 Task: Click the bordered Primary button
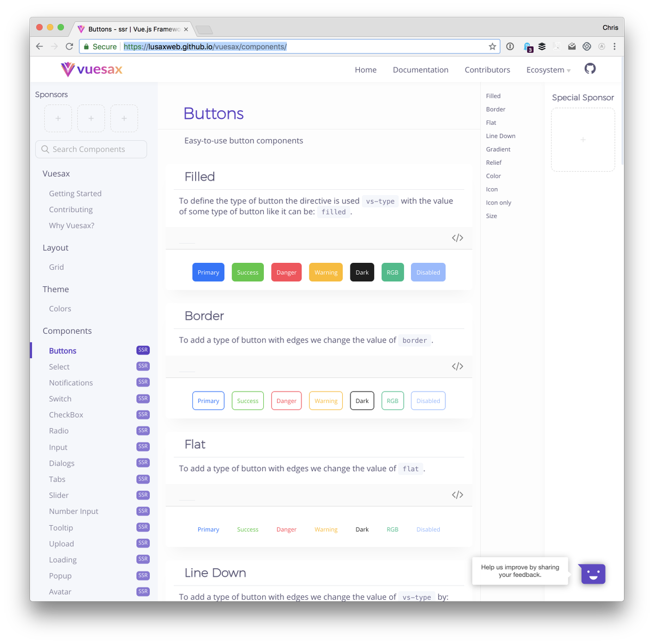[208, 401]
